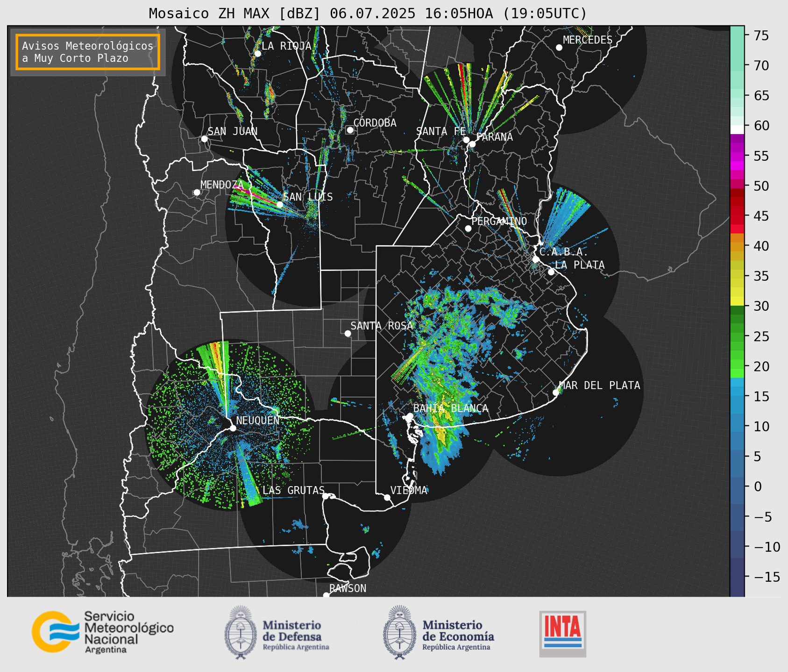Click the BAHÍA BLANCA city marker
This screenshot has height=672, width=788.
(x=410, y=416)
